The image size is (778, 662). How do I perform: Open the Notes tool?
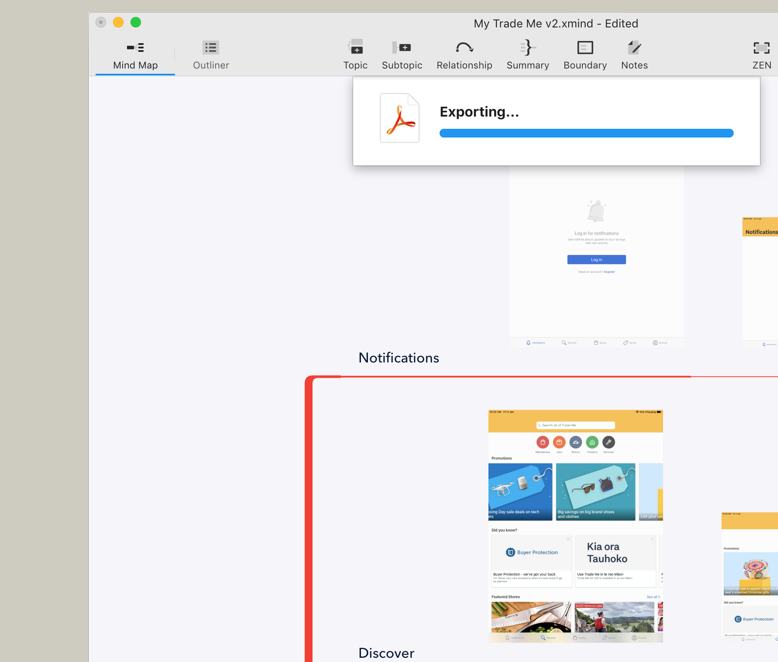[634, 55]
